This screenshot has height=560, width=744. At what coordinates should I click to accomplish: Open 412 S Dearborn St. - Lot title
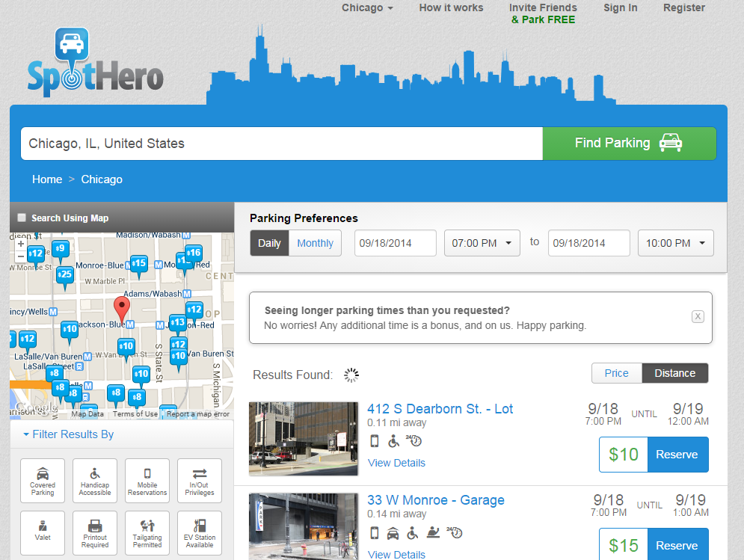click(440, 409)
